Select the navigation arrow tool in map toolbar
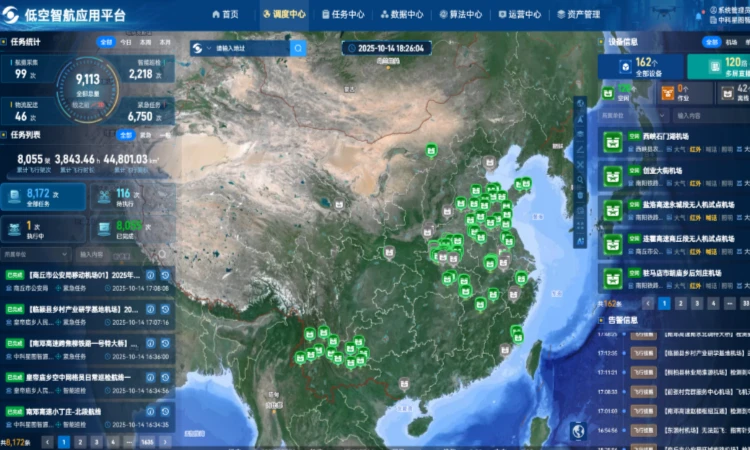Screen dimensions: 750x450 (580, 119)
